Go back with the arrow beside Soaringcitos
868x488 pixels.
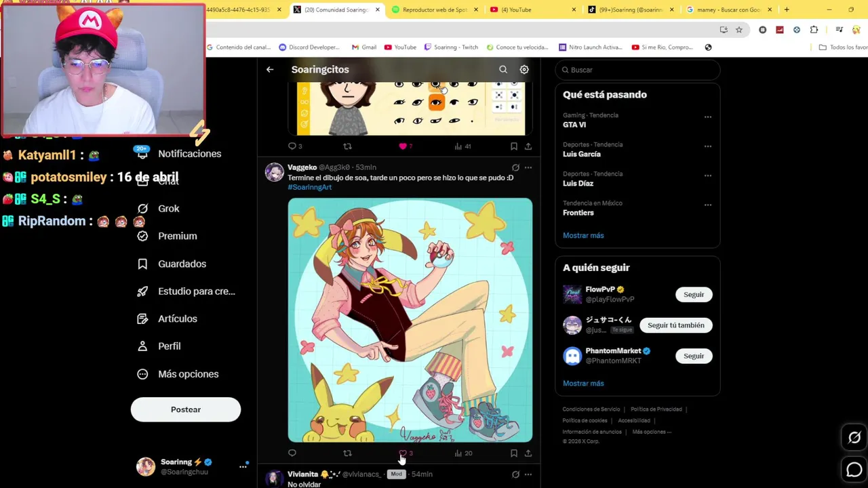[270, 69]
